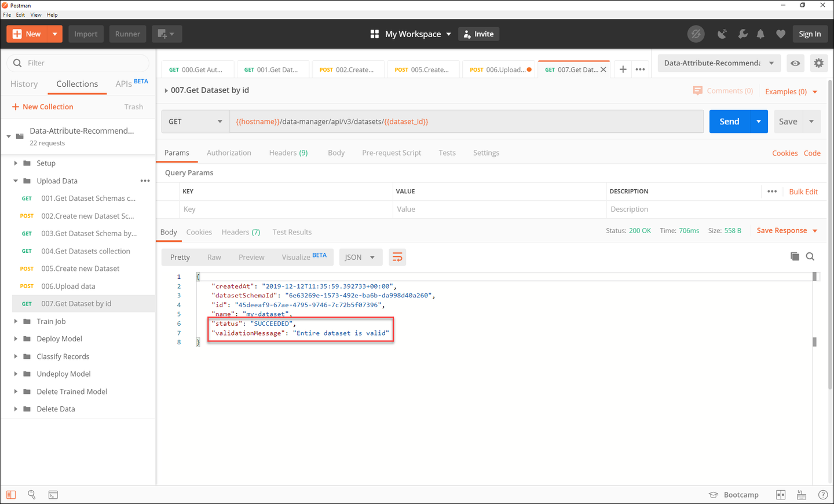
Task: Close the 007.Get Dat... tab
Action: tap(603, 69)
